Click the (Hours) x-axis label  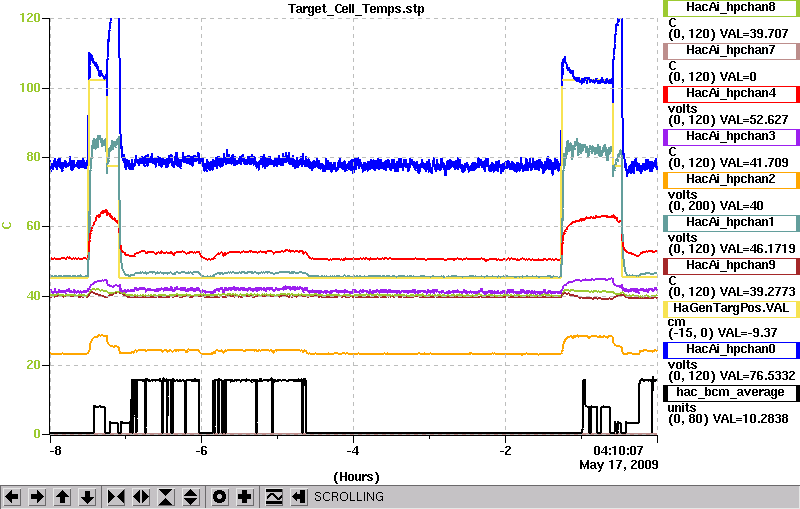coord(356,477)
